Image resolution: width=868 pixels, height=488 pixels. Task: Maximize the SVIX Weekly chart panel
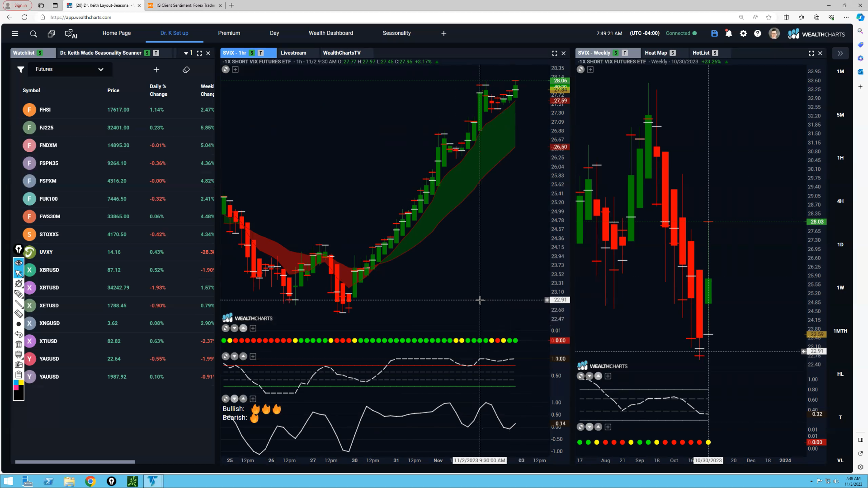click(811, 53)
